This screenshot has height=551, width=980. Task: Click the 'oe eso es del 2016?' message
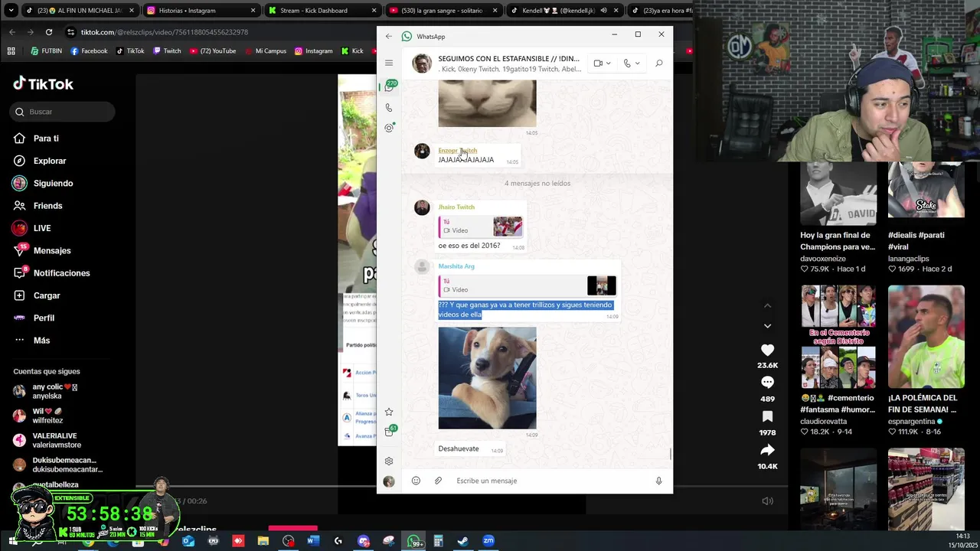pyautogui.click(x=469, y=246)
